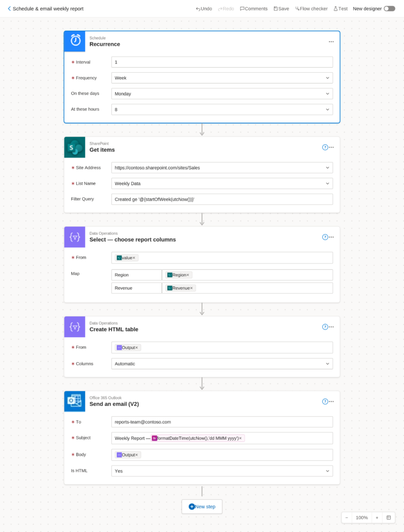Click the flow name Schedule & email weekly report
Screen dimensions: 404x532
(48, 9)
